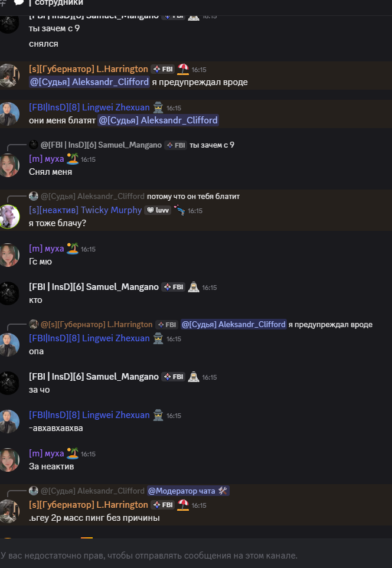Click the palm island icon beside муха
The image size is (392, 568).
point(73,159)
